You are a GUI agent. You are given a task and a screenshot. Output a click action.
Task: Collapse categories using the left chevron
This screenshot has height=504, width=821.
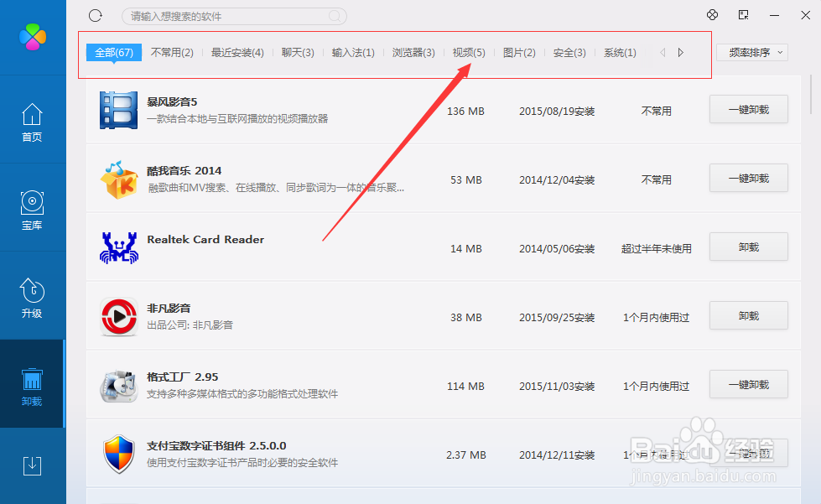pos(663,52)
